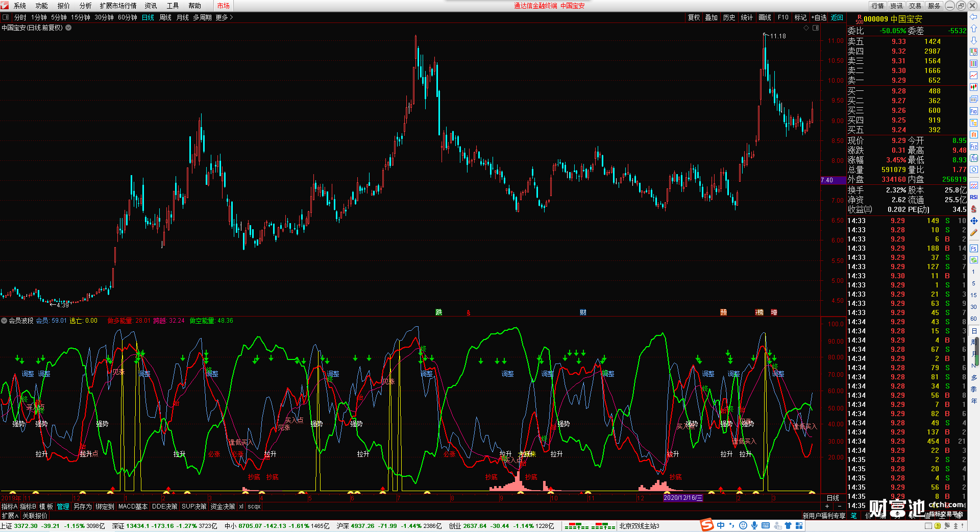
Task: Open the Sogou toolbox grid icon
Action: point(799,525)
